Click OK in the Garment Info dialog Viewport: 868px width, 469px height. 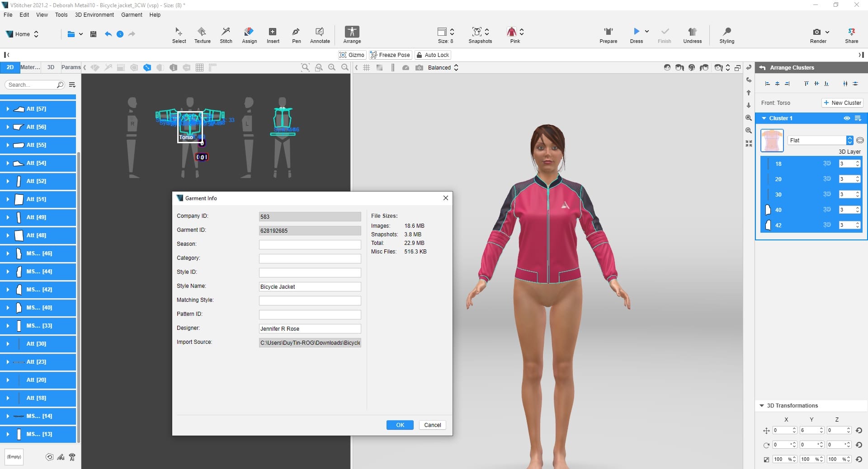pos(399,425)
